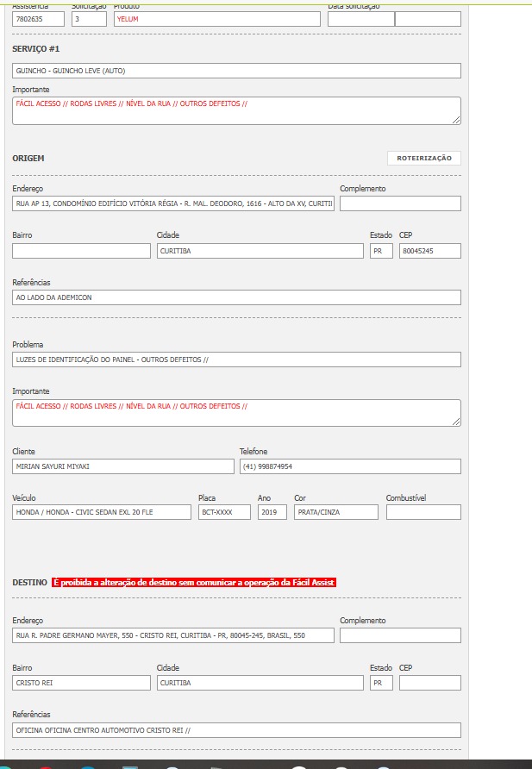Screen dimensions: 532x769
Task: Click the ORIGEM section heading
Action: 28,159
